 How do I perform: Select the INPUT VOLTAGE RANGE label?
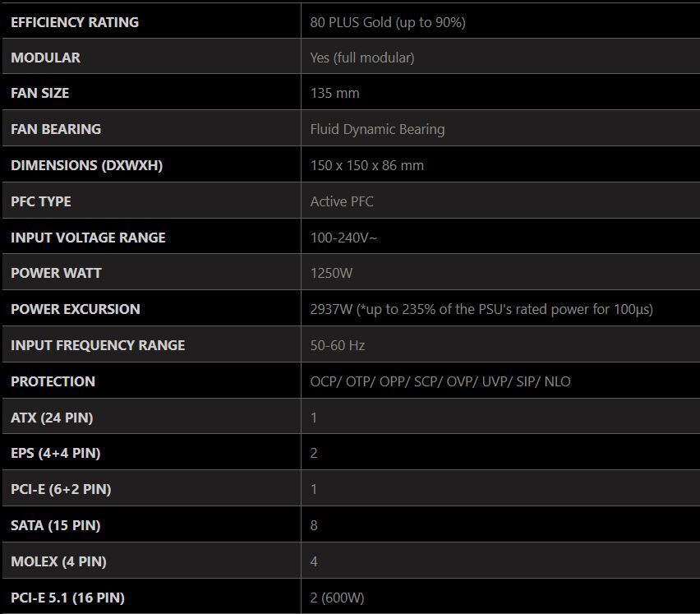pos(88,238)
